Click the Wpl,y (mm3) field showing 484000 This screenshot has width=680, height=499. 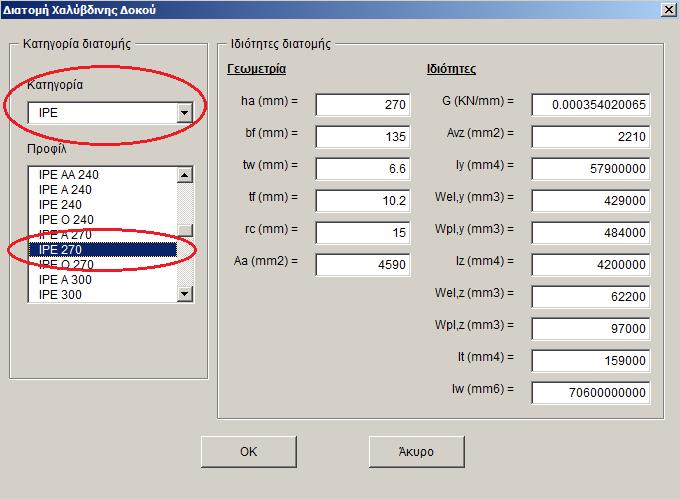(x=591, y=233)
